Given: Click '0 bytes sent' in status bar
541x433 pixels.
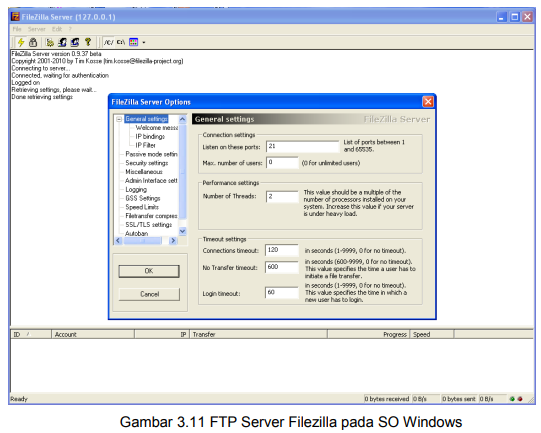Looking at the screenshot, I should coord(459,399).
